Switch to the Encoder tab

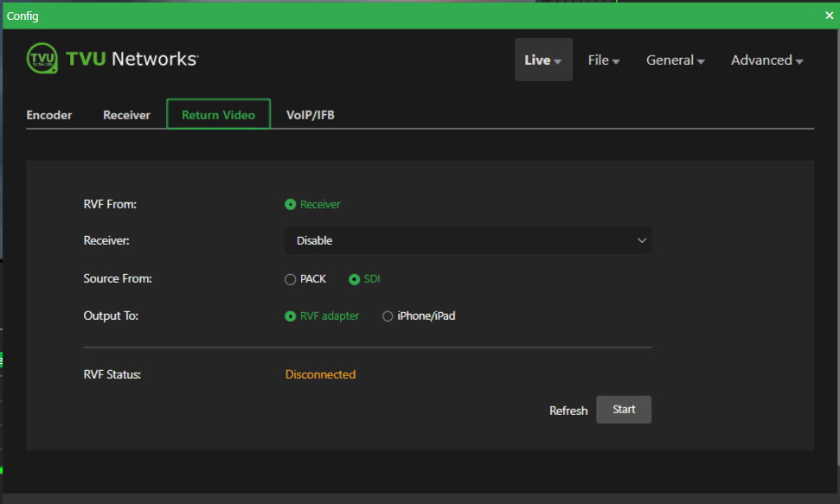[48, 115]
